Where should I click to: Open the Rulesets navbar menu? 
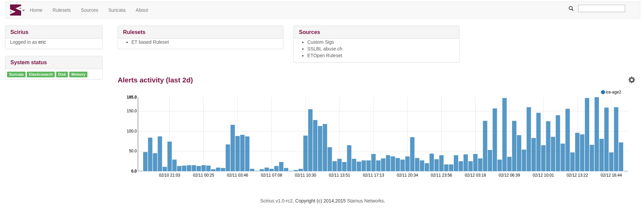[x=62, y=10]
